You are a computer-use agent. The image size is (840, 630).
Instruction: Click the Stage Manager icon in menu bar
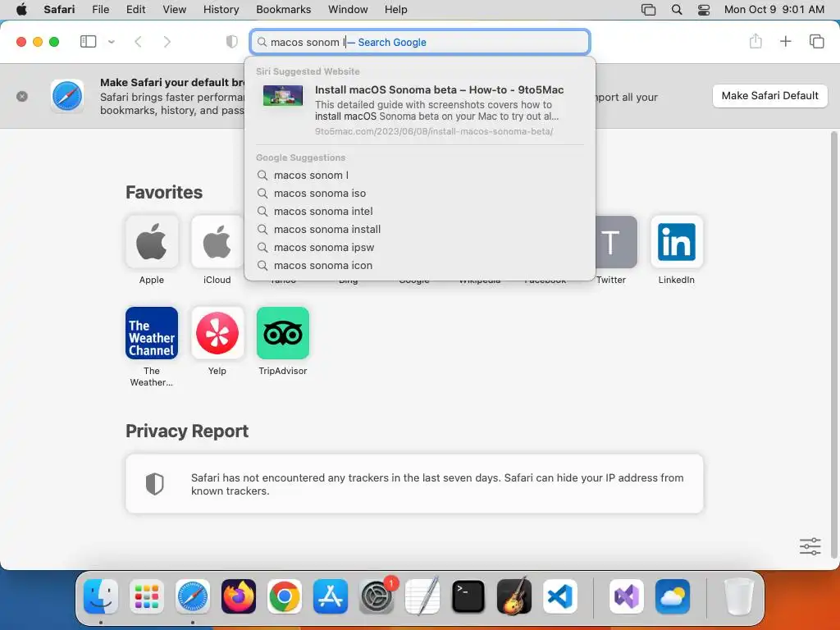click(648, 10)
